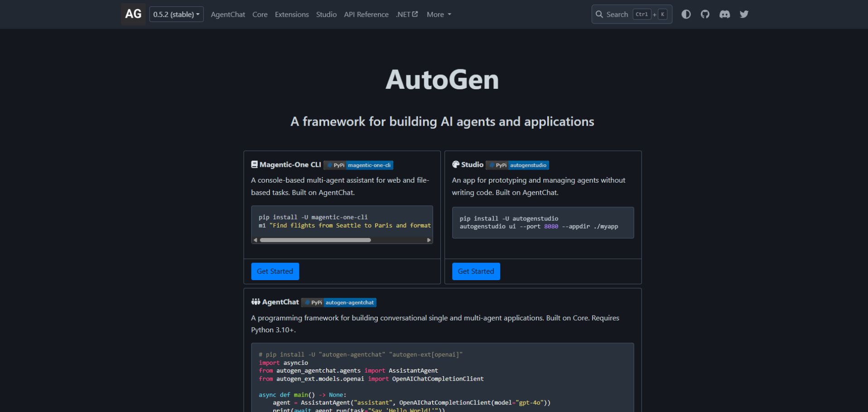Click the "import asyncio" code line
Screen dimensions: 868x412
point(283,363)
